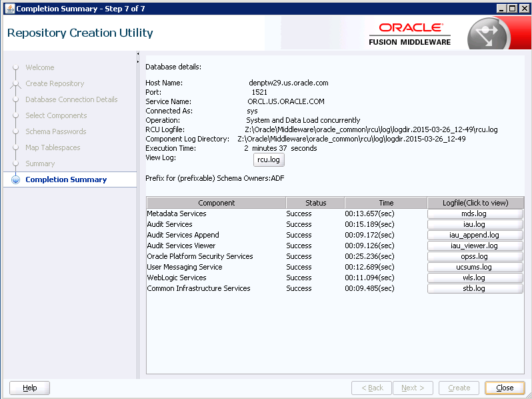Click the Component column header
This screenshot has height=399, width=532.
216,203
